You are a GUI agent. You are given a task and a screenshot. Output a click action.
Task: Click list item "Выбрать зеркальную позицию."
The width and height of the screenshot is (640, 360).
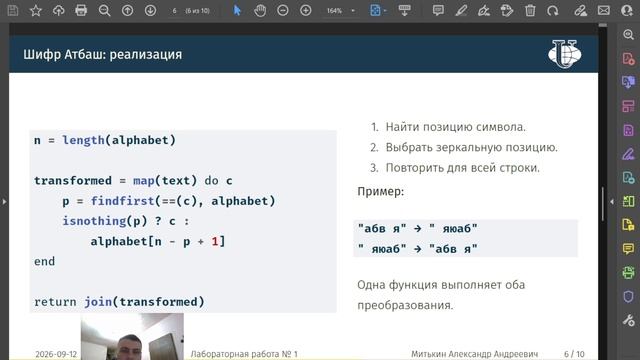tap(471, 147)
